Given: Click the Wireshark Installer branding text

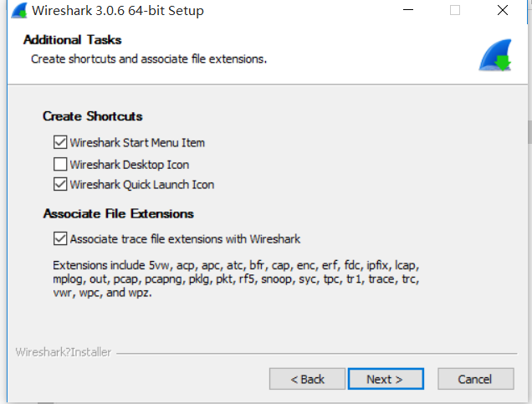Looking at the screenshot, I should 63,352.
